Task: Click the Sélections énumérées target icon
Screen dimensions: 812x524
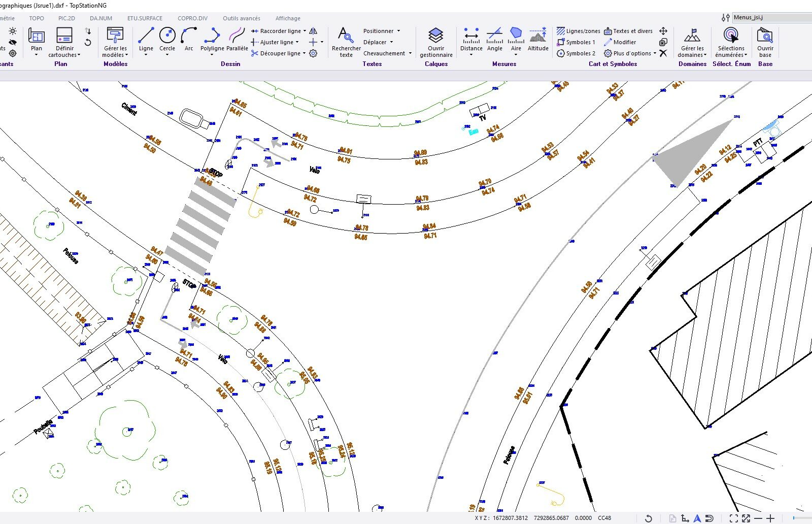Action: [731, 35]
